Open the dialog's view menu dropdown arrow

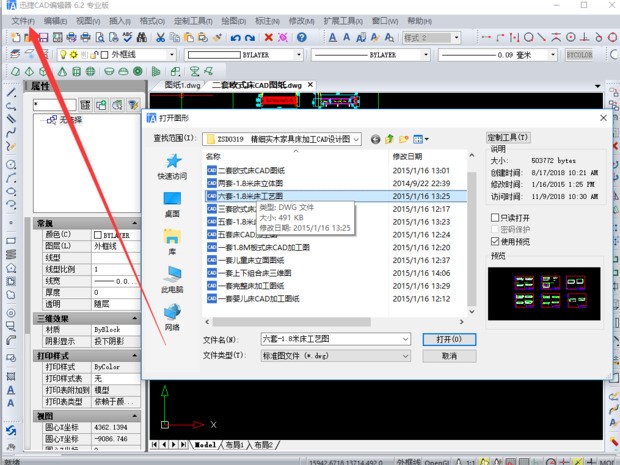(427, 139)
